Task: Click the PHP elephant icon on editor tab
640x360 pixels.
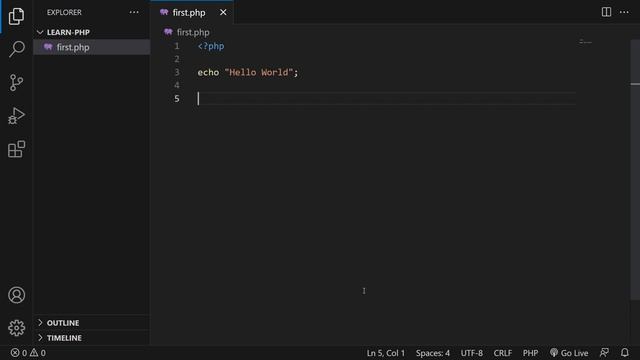Action: click(164, 12)
